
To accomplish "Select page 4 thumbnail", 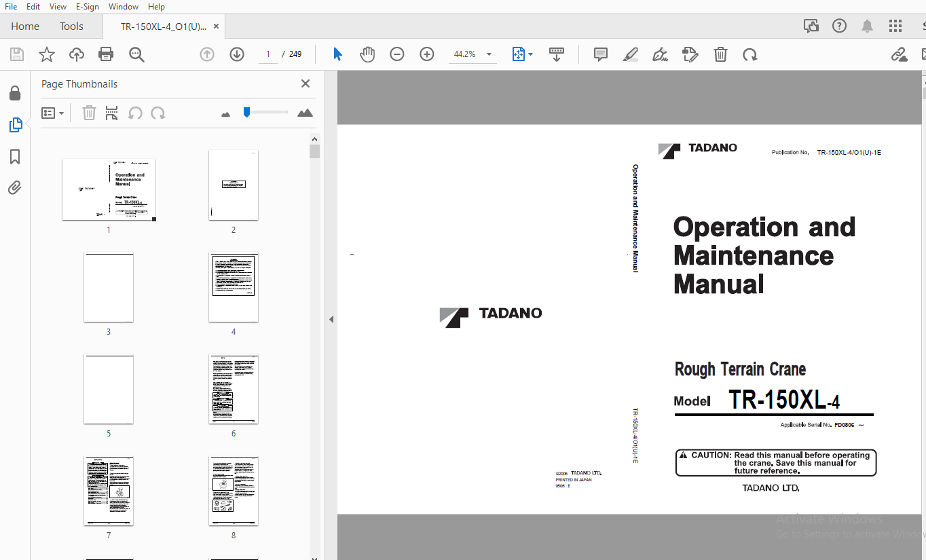I will point(234,287).
